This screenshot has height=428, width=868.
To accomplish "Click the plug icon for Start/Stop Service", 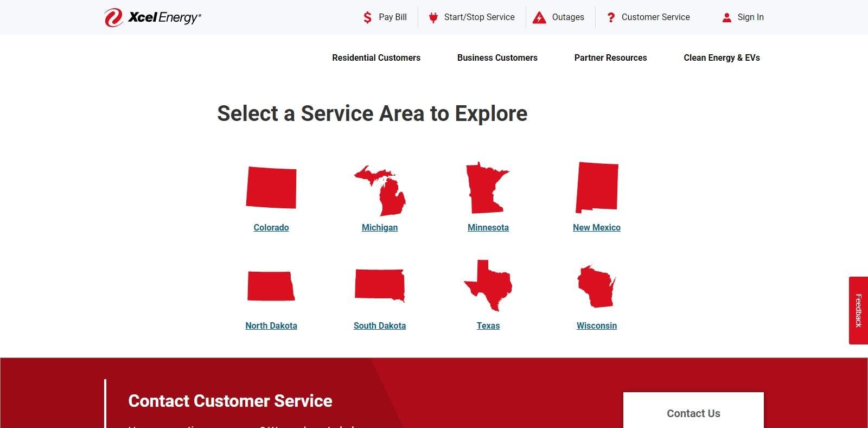I will pos(433,17).
